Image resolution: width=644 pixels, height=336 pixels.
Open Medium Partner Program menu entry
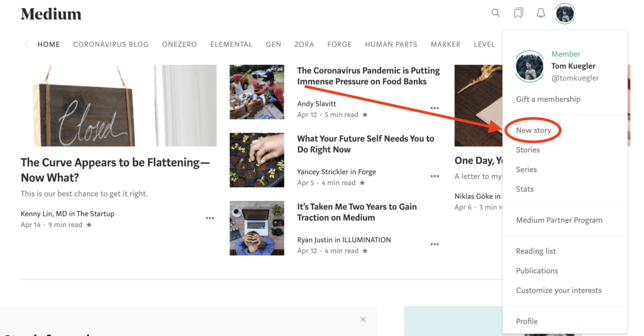[x=559, y=220]
